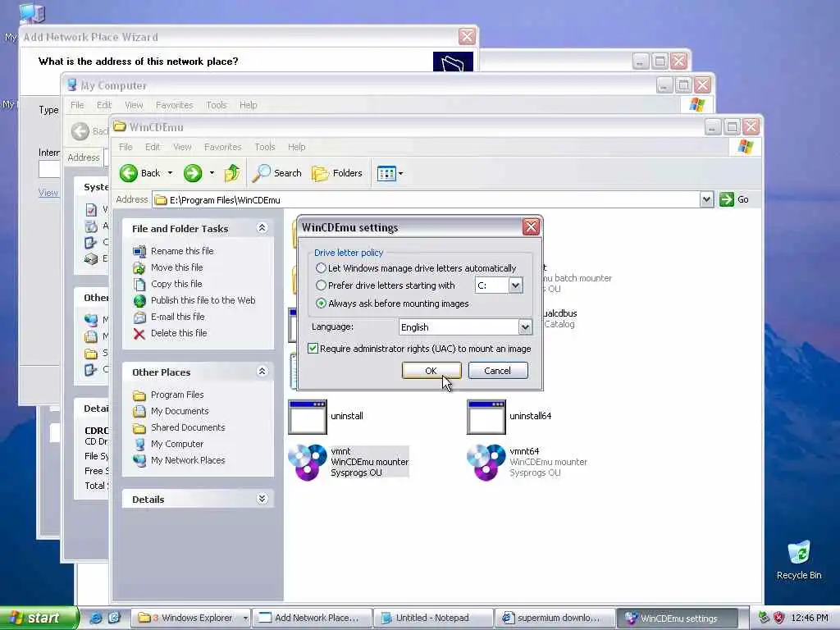This screenshot has height=630, width=840.
Task: Open the Forward button history dropdown arrow
Action: click(212, 173)
